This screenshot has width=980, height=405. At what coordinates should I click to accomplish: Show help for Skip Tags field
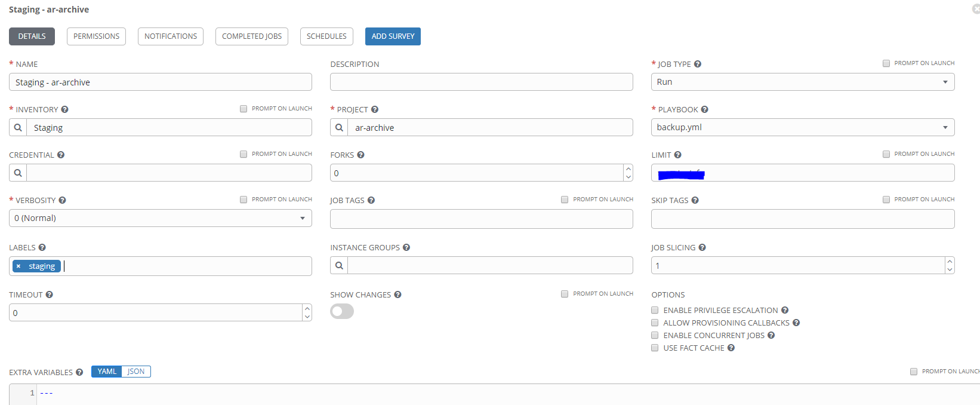[x=695, y=200]
